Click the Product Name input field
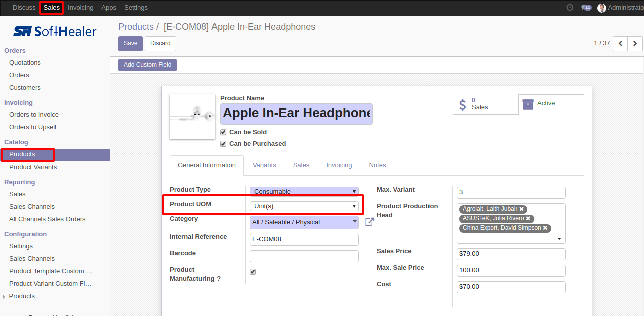 tap(296, 114)
